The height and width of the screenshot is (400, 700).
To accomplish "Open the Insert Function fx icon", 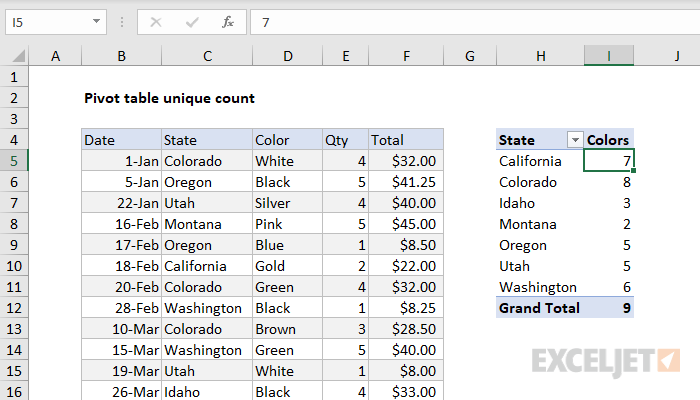I will (x=228, y=21).
